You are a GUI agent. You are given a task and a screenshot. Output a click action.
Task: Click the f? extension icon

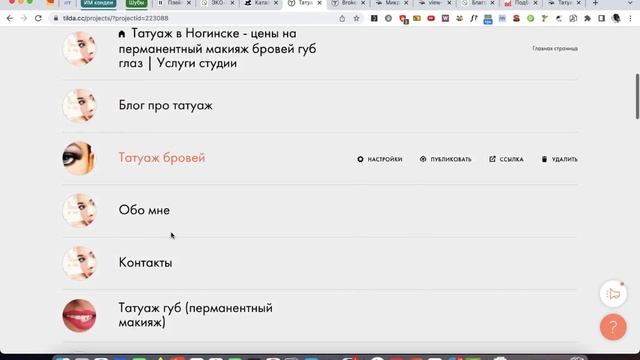tap(473, 18)
